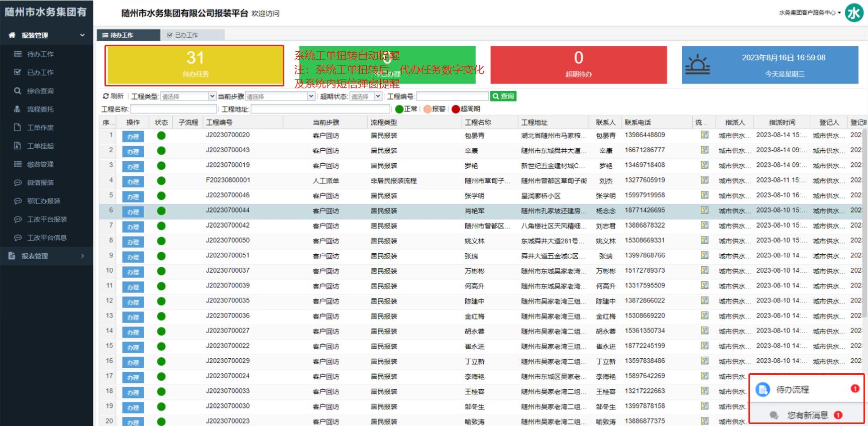Click the refresh icon in the filter bar
868x426 pixels.
(106, 96)
